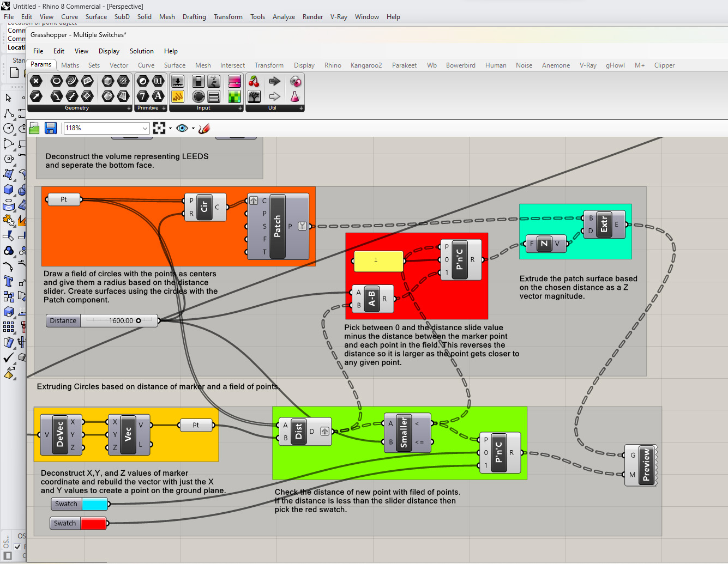
Task: Open the Solution menu
Action: coord(141,51)
